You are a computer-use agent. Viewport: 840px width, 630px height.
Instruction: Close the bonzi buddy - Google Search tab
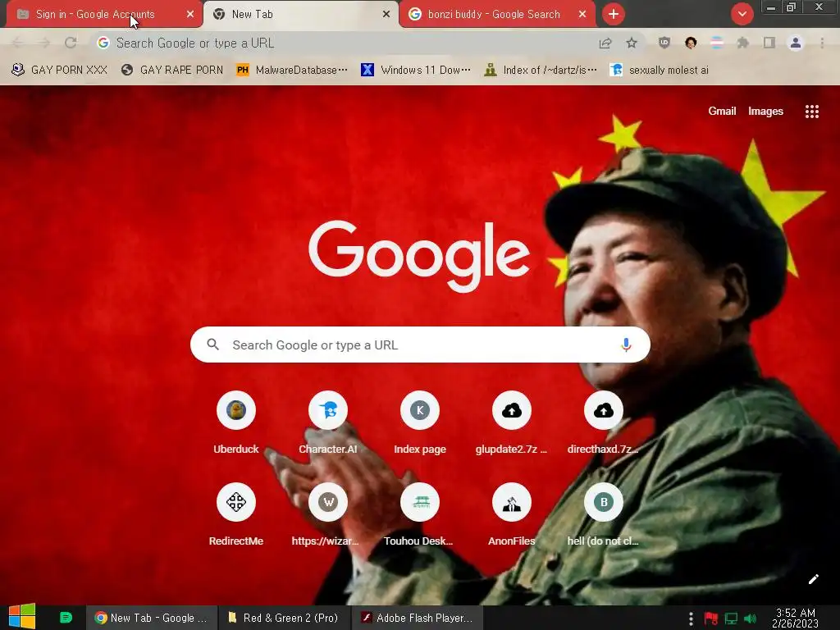(582, 15)
